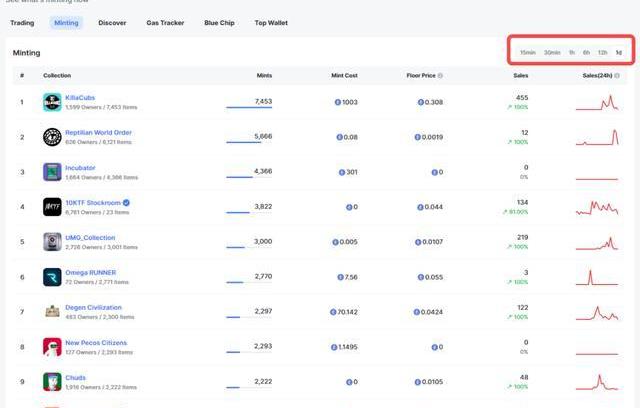640x408 pixels.
Task: Click the Omega RUNNER logo icon
Action: [52, 277]
